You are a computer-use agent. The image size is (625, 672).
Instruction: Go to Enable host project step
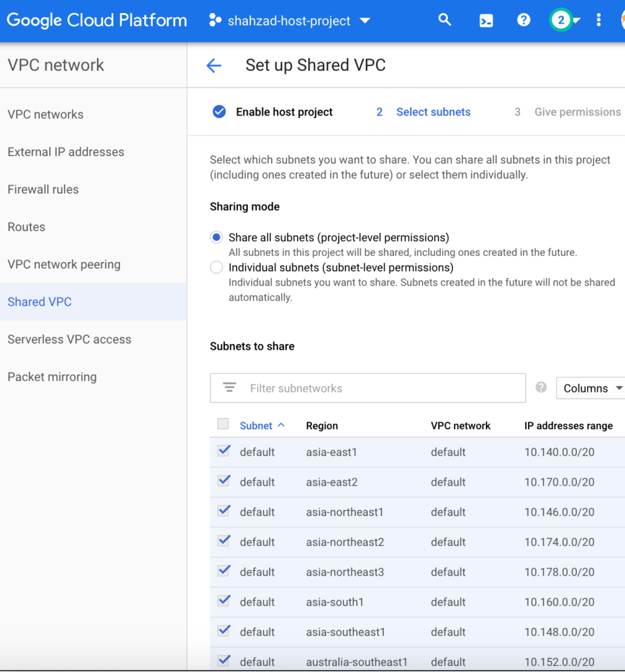tap(273, 112)
